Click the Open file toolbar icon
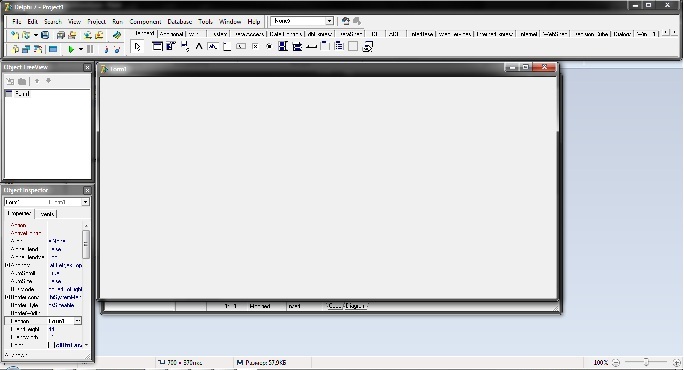 [x=26, y=35]
